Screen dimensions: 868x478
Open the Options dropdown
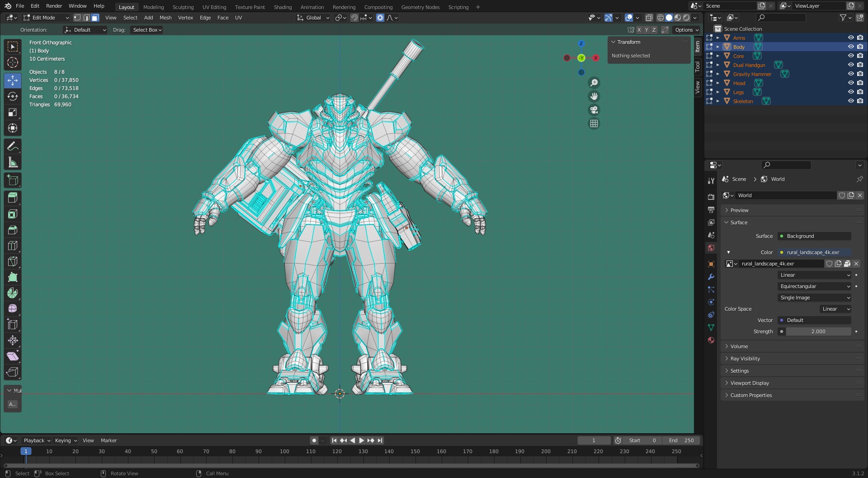(686, 30)
